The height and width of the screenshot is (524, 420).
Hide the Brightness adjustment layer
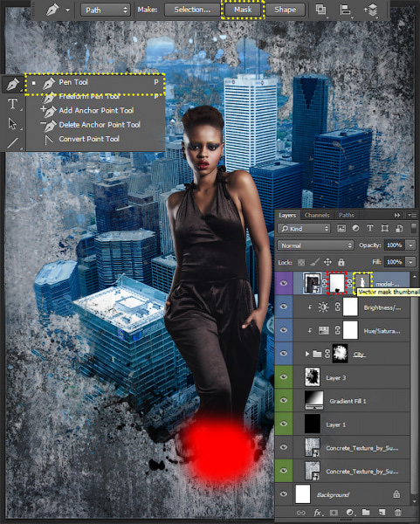click(284, 307)
